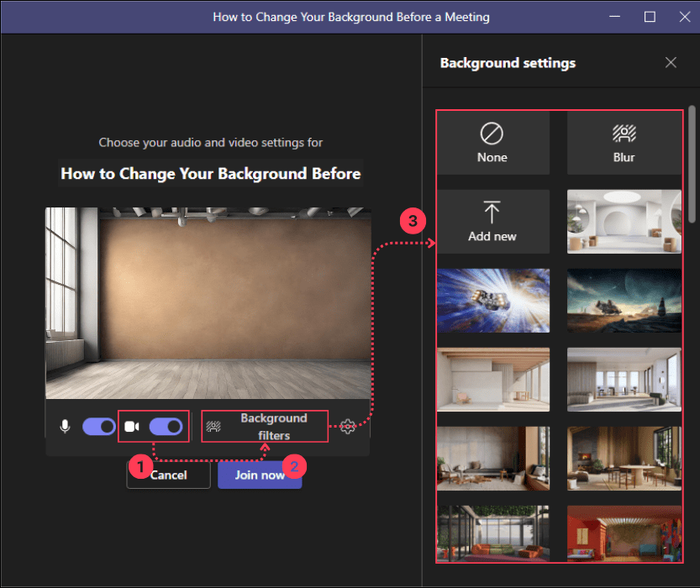
Task: Click Add new background tile
Action: click(x=492, y=222)
